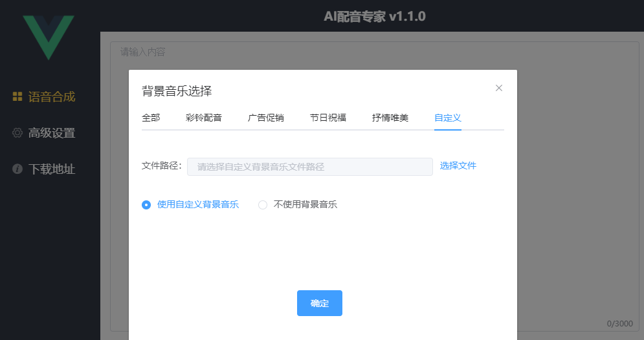Viewport: 644px width, 340px height.
Task: Click the 文件路径 input field
Action: 309,167
